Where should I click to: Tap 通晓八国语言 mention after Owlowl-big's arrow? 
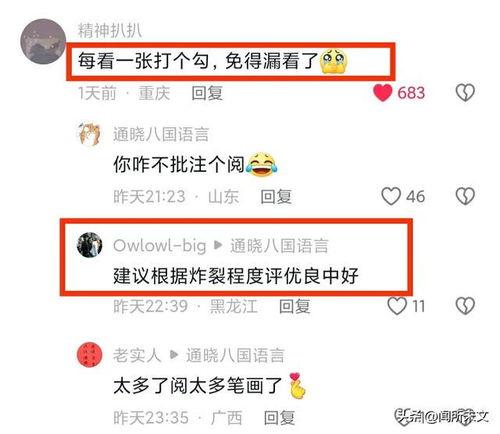pyautogui.click(x=279, y=246)
